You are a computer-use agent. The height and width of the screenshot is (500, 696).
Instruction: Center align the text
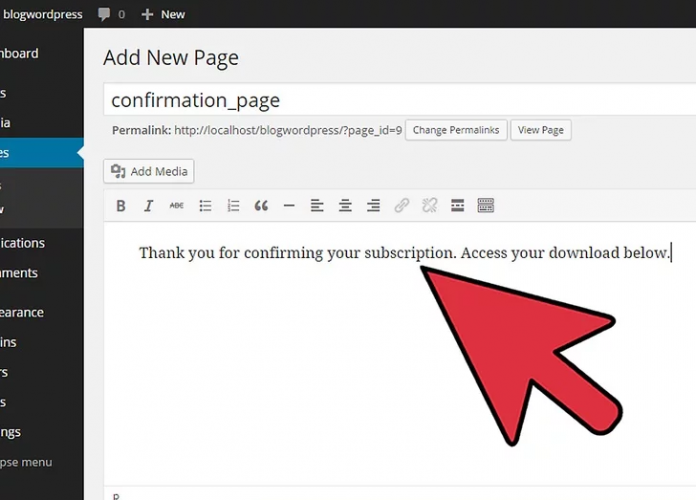point(345,206)
